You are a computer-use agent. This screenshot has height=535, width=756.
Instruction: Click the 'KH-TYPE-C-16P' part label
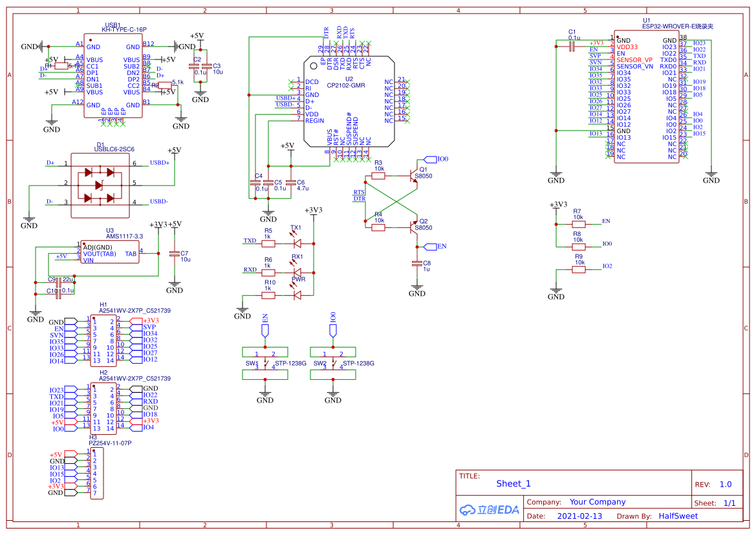(x=124, y=29)
